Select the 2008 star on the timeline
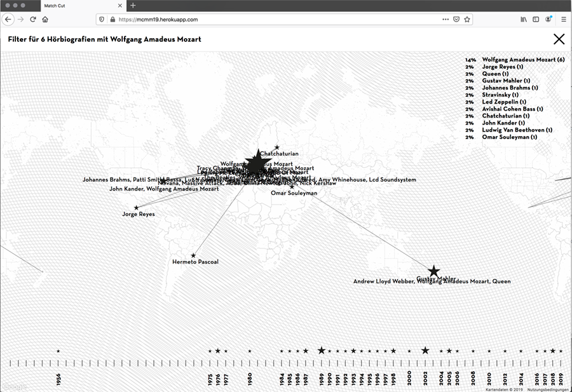This screenshot has width=572, height=392. (473, 351)
